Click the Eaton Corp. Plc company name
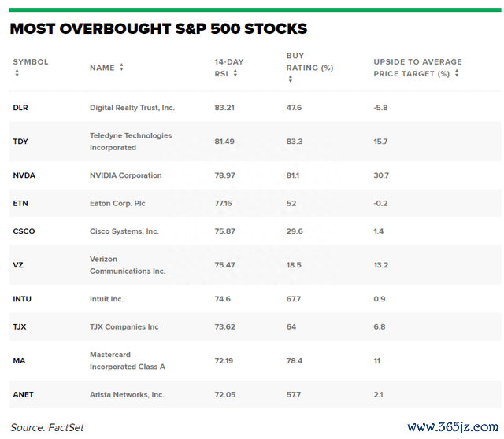This screenshot has width=504, height=439. (x=117, y=203)
